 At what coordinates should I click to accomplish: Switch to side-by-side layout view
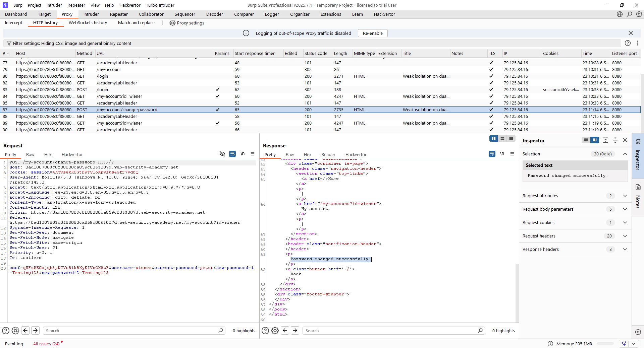coord(493,138)
